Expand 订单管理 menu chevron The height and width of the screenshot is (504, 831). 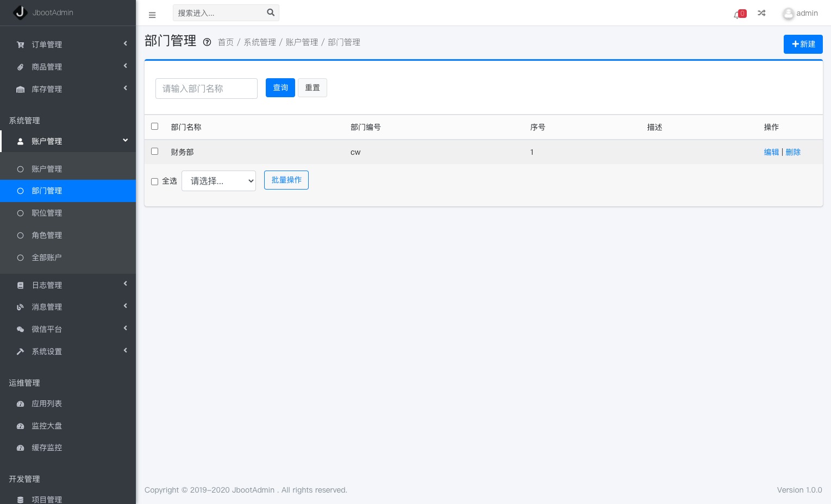point(125,43)
